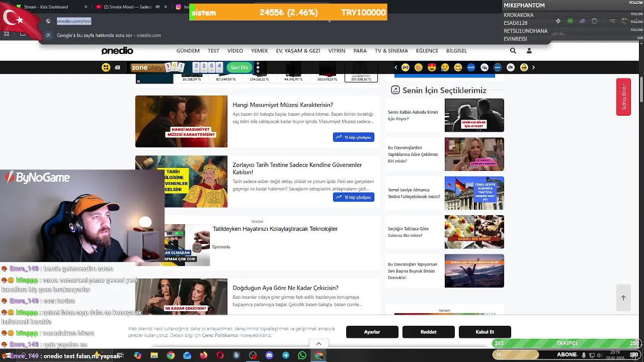Click the red Görüş Bildir tab

coord(623,97)
